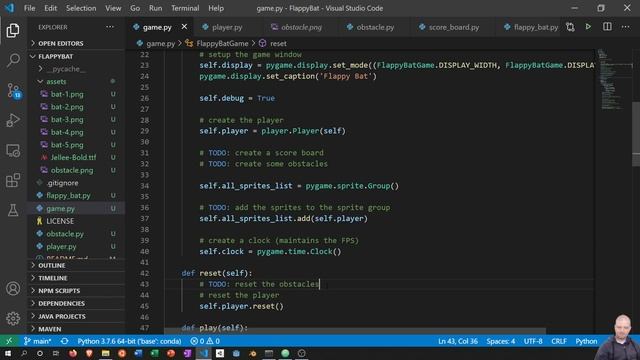This screenshot has height=360, width=640.
Task: Open the Manage gear menu
Action: (x=13, y=318)
